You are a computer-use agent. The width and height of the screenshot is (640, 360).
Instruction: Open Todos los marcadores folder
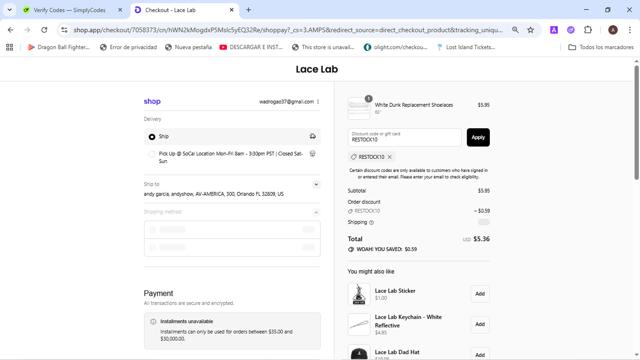point(601,47)
